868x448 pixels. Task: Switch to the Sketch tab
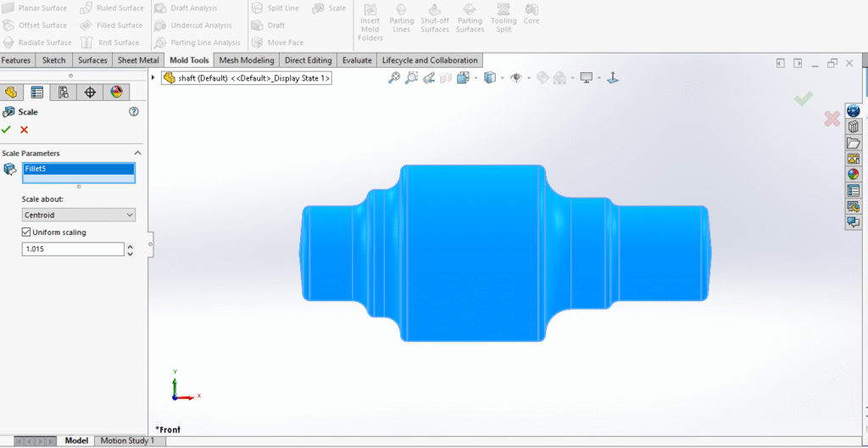point(53,60)
